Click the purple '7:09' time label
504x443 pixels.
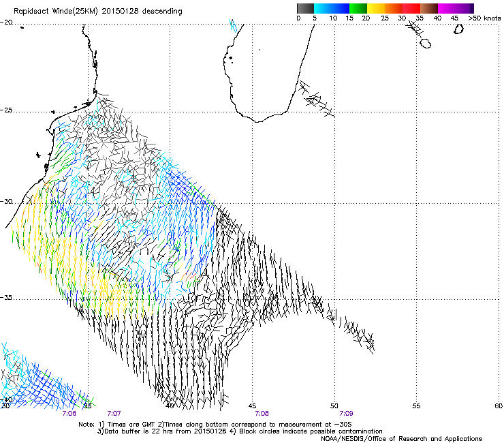[346, 414]
